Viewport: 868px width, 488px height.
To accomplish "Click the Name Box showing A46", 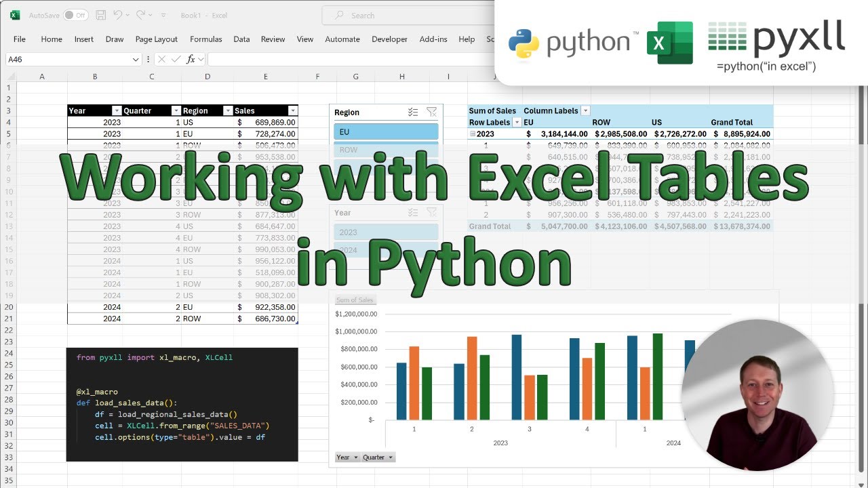I will click(68, 59).
